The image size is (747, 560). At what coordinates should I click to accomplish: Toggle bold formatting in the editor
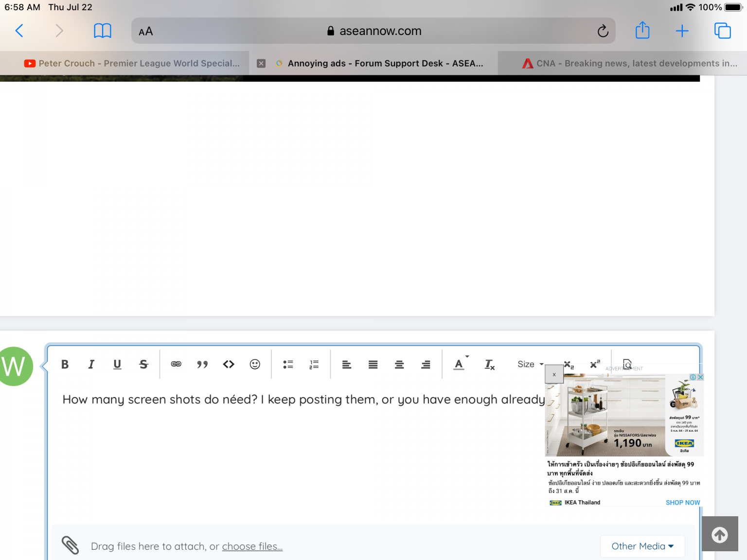pos(65,364)
